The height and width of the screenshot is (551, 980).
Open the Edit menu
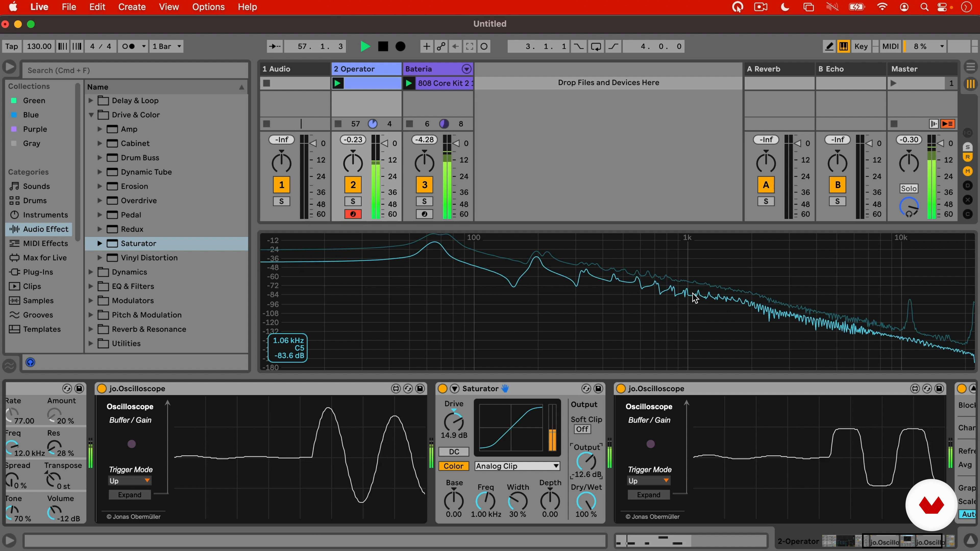pyautogui.click(x=97, y=7)
